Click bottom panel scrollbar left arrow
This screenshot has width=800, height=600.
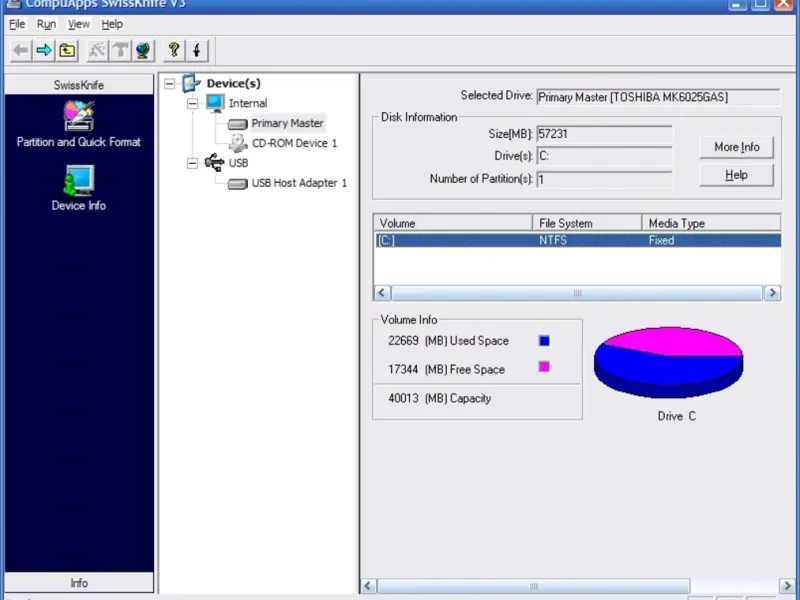(x=368, y=586)
